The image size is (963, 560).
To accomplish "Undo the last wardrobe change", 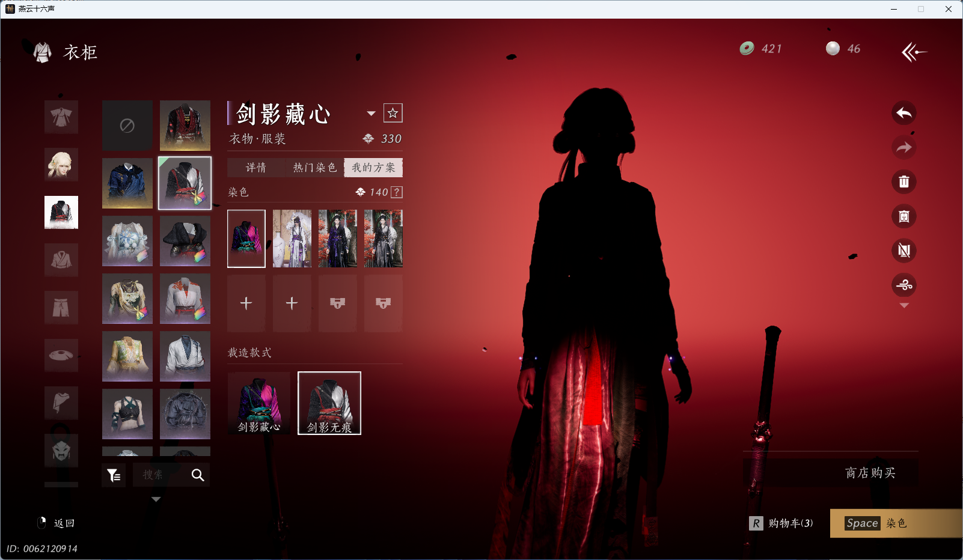I will tap(904, 113).
